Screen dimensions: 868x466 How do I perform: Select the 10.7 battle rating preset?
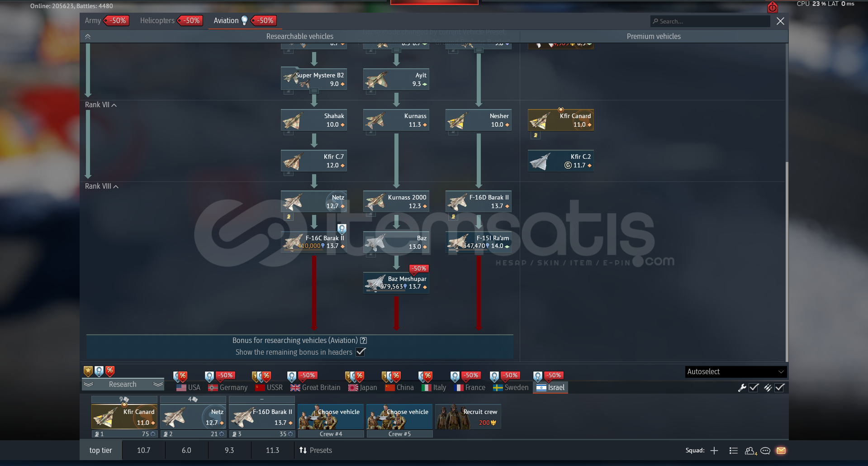144,451
